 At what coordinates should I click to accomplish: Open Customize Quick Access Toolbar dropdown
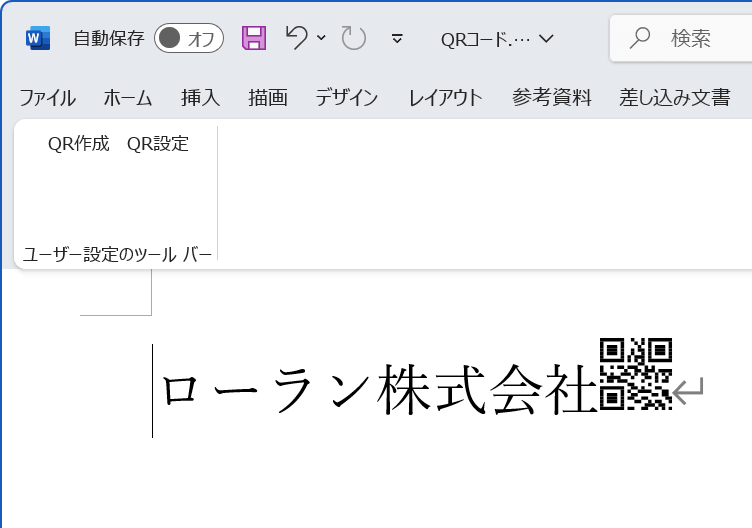(397, 38)
